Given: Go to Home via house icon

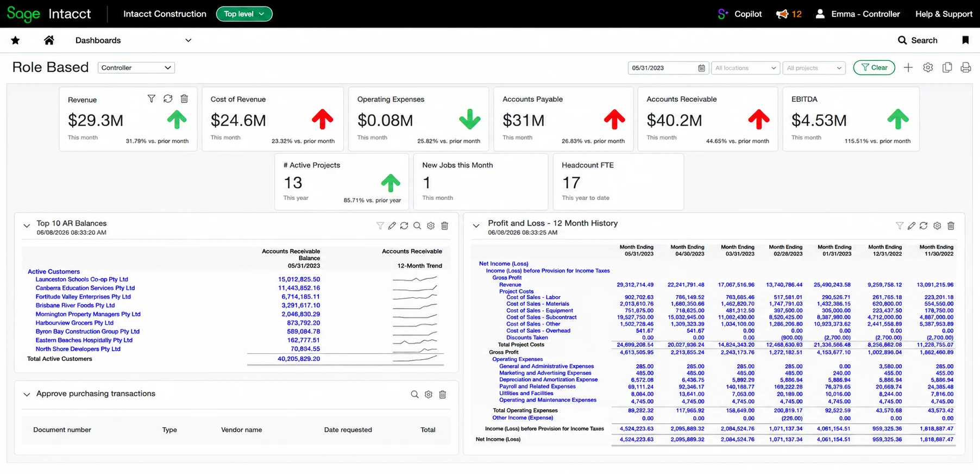Looking at the screenshot, I should click(x=49, y=40).
